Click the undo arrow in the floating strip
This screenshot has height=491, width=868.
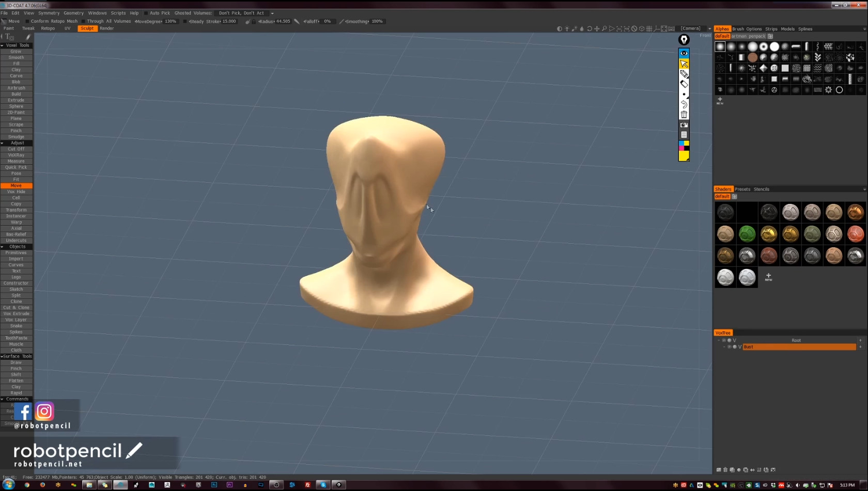pyautogui.click(x=684, y=104)
